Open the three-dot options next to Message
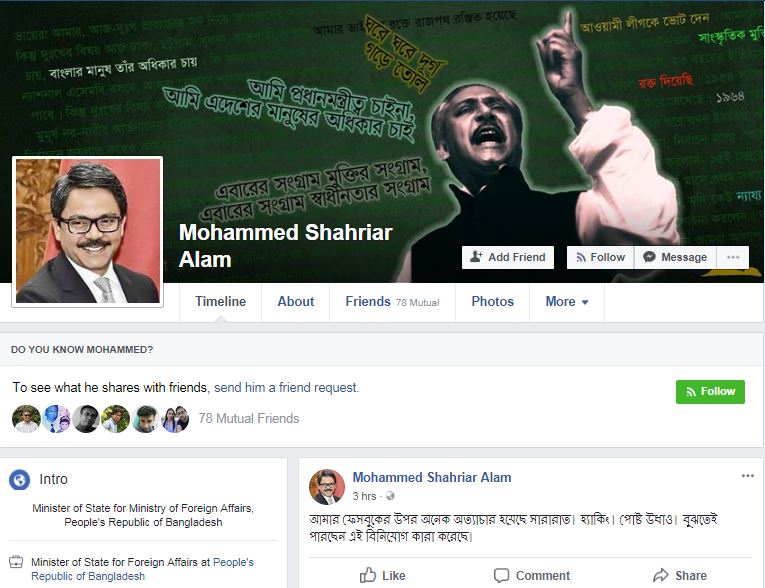This screenshot has width=765, height=588. pos(733,257)
